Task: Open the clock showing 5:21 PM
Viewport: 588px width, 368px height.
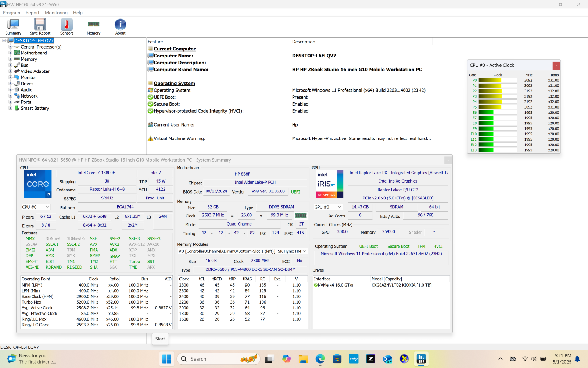Action: point(562,359)
